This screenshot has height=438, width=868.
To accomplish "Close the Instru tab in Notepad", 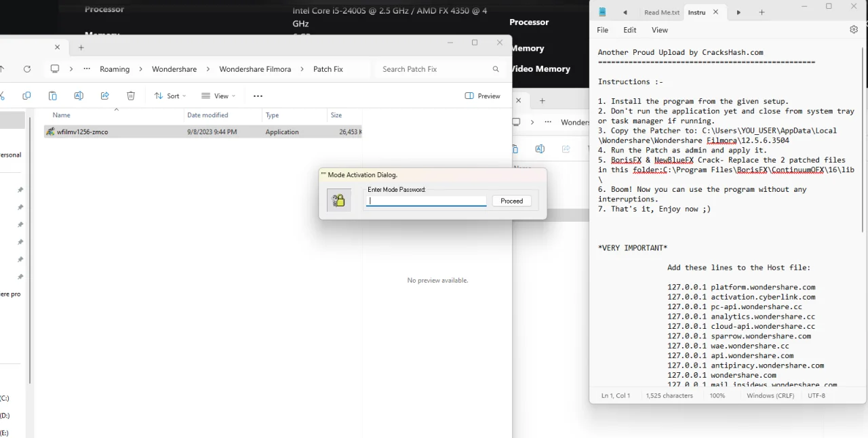I will 715,12.
